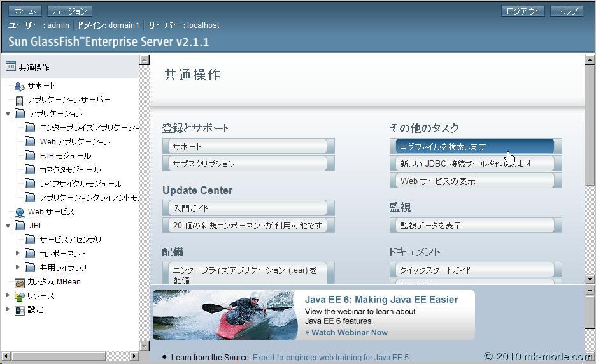The height and width of the screenshot is (364, 596).
Task: Click the EJB モジュール folder icon
Action: point(30,156)
